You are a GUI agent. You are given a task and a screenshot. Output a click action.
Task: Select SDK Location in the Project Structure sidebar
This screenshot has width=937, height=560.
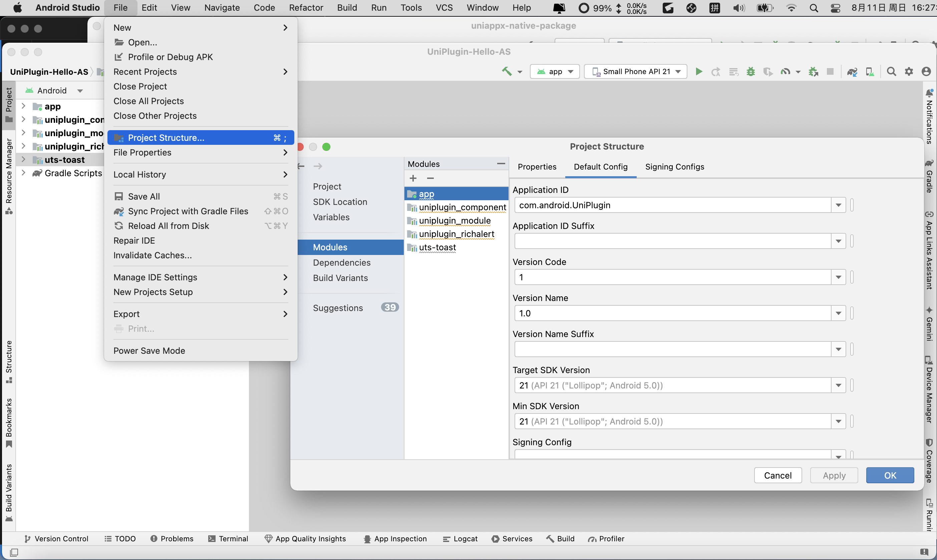[x=340, y=202]
